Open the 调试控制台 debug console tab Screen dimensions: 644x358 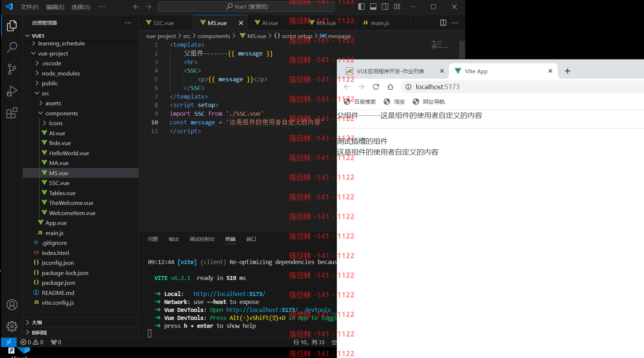pyautogui.click(x=202, y=239)
